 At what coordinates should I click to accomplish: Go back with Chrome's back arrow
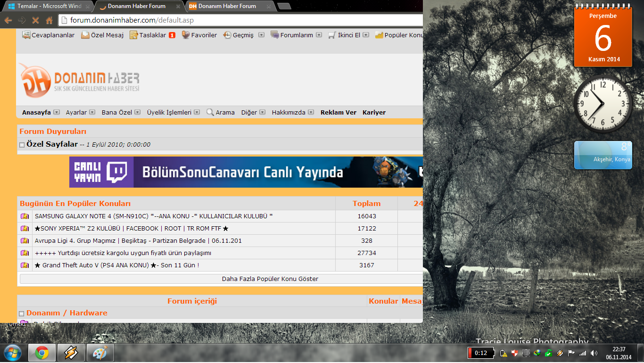(x=8, y=20)
